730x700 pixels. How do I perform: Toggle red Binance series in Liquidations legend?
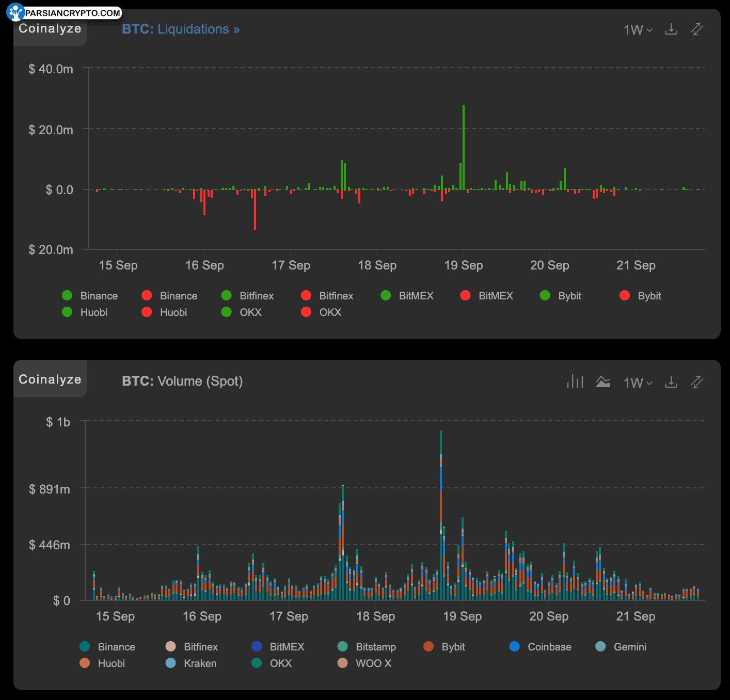click(169, 296)
